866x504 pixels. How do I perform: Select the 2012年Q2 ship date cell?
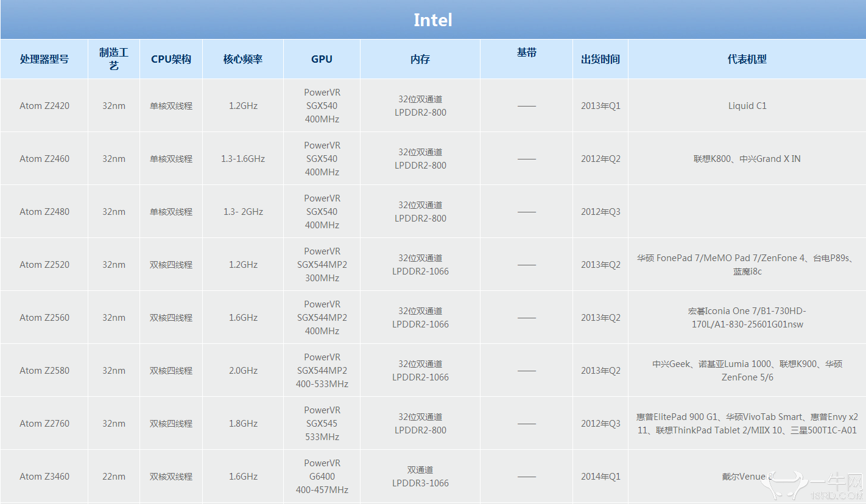pyautogui.click(x=600, y=159)
